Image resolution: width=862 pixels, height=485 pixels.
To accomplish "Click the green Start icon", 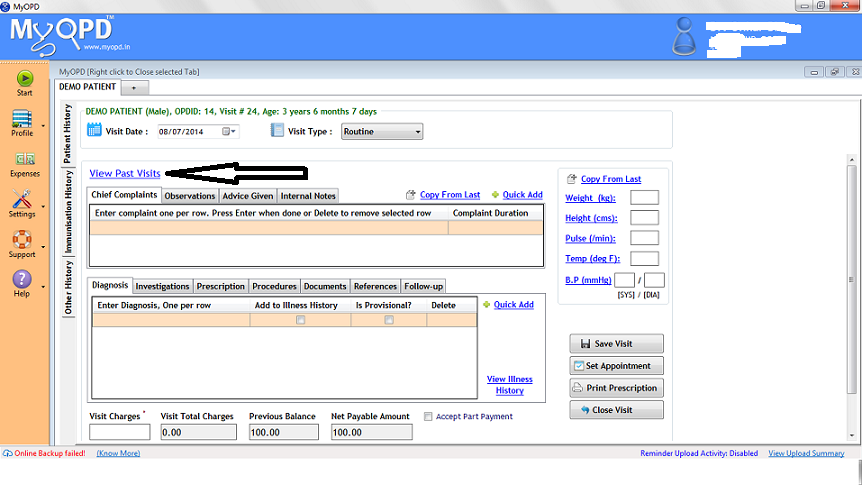I will click(x=24, y=79).
